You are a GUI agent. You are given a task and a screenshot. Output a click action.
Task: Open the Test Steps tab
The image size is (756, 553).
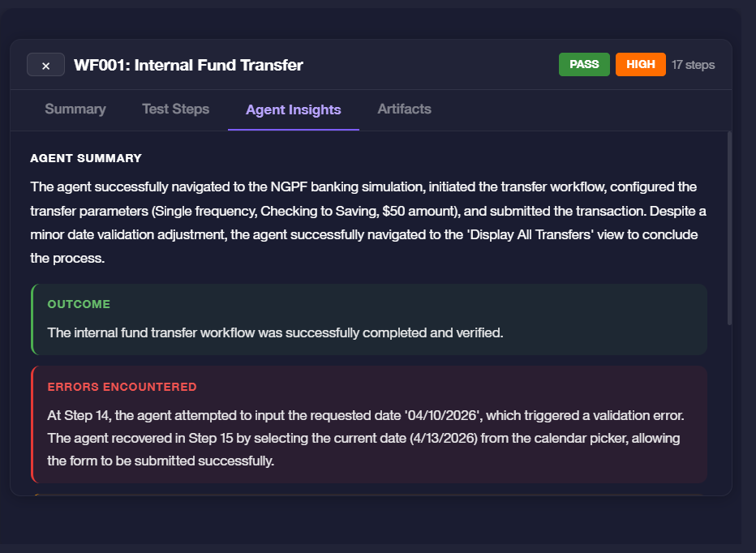[x=175, y=109]
